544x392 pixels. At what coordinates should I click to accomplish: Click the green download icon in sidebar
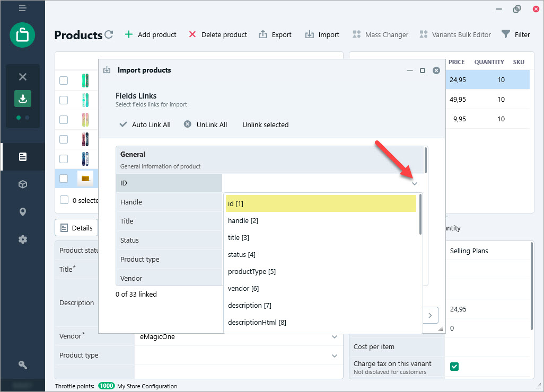click(23, 99)
